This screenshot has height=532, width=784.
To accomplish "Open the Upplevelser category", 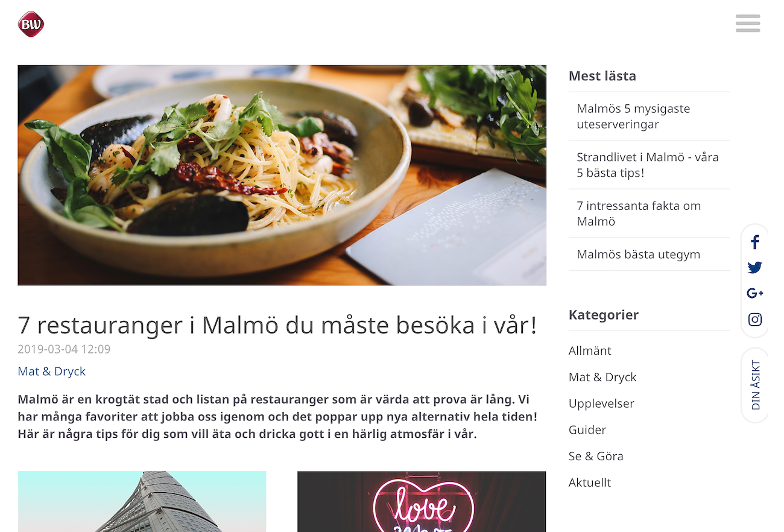I will 601,404.
